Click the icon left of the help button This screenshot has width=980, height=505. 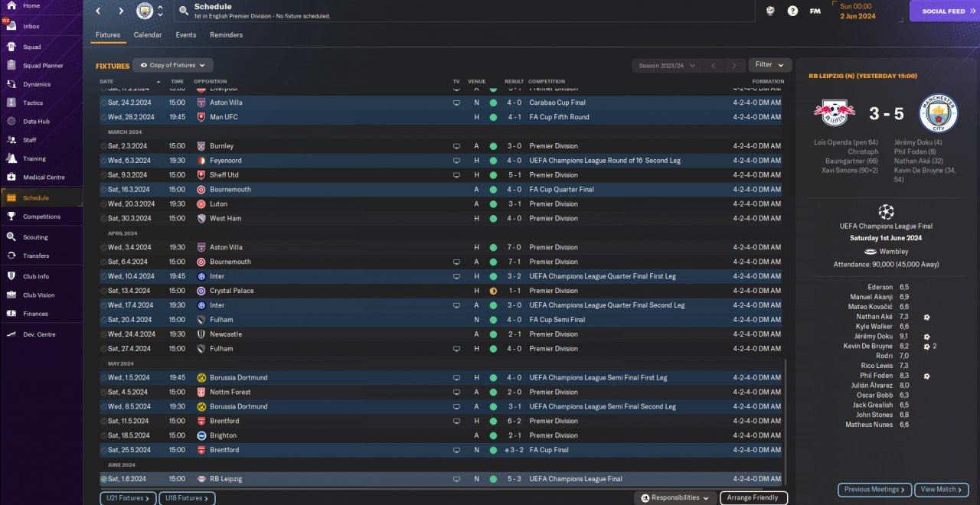point(770,11)
